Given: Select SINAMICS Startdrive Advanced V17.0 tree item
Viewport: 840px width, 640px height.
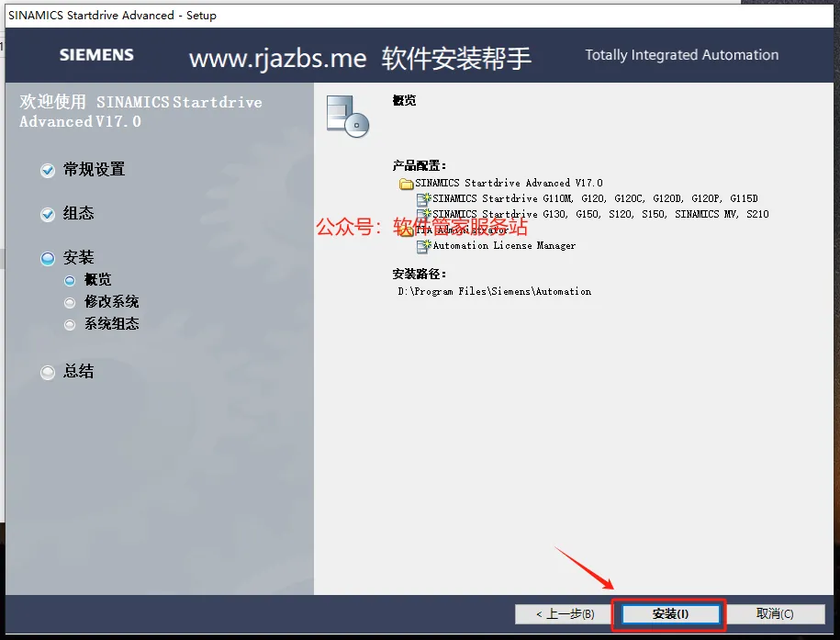Looking at the screenshot, I should [509, 184].
